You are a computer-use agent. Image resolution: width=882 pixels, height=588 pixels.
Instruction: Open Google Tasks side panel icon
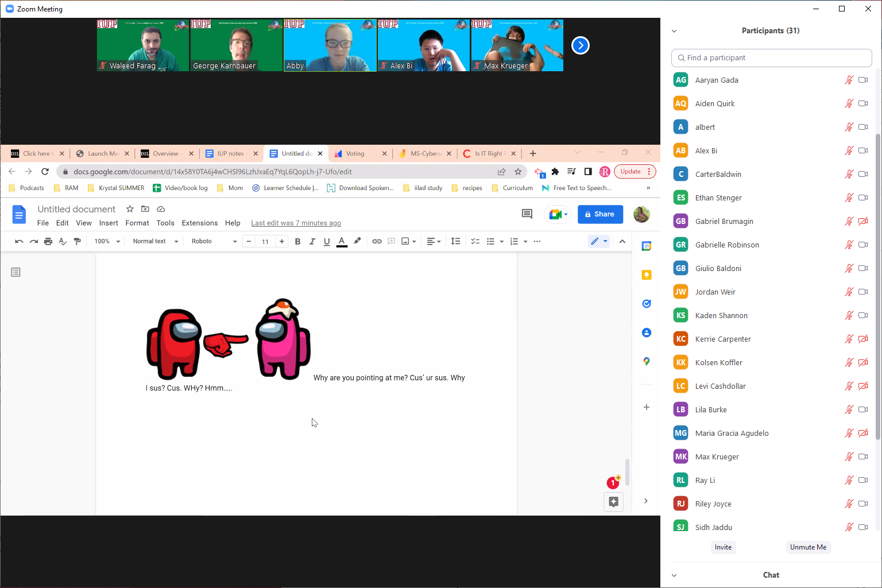pos(647,304)
